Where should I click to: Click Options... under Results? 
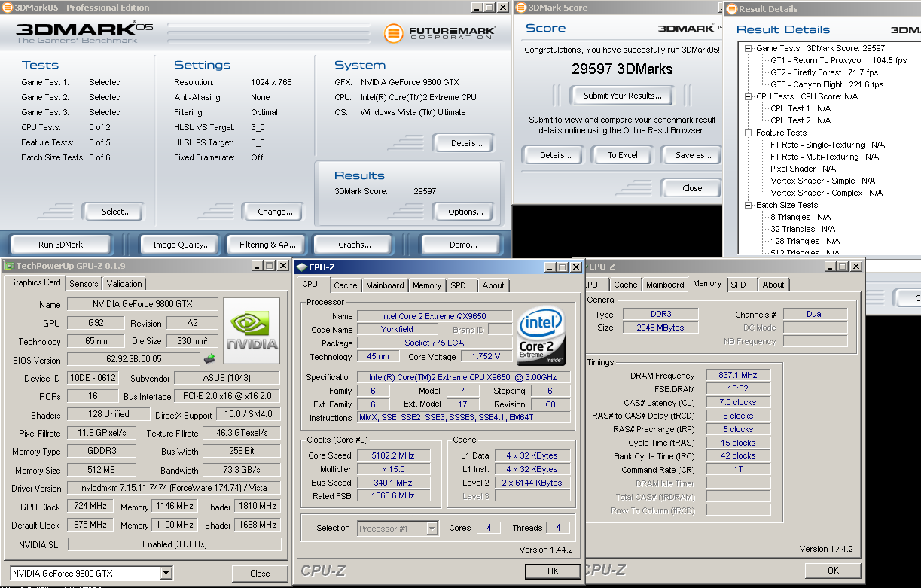click(465, 212)
